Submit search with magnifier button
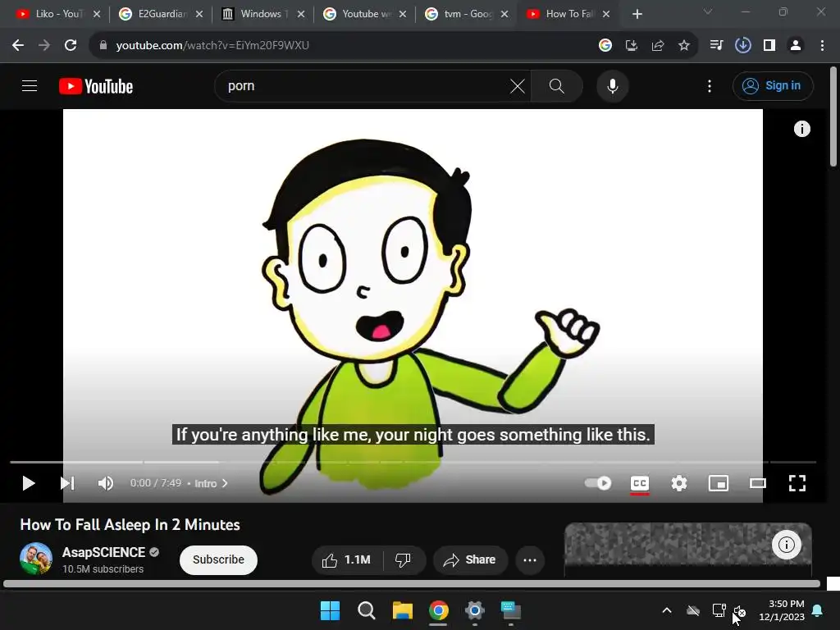 (x=557, y=86)
